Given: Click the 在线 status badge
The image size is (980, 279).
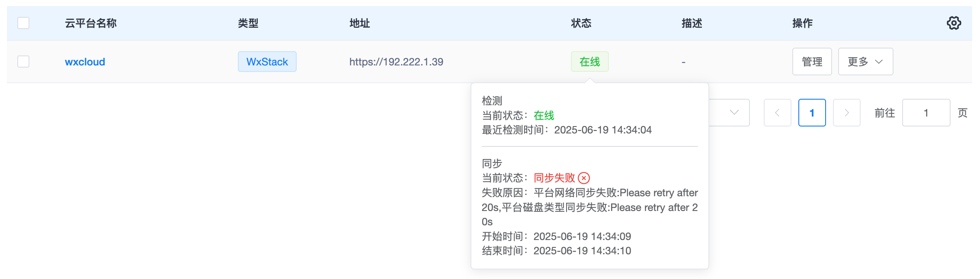Looking at the screenshot, I should click(x=589, y=62).
